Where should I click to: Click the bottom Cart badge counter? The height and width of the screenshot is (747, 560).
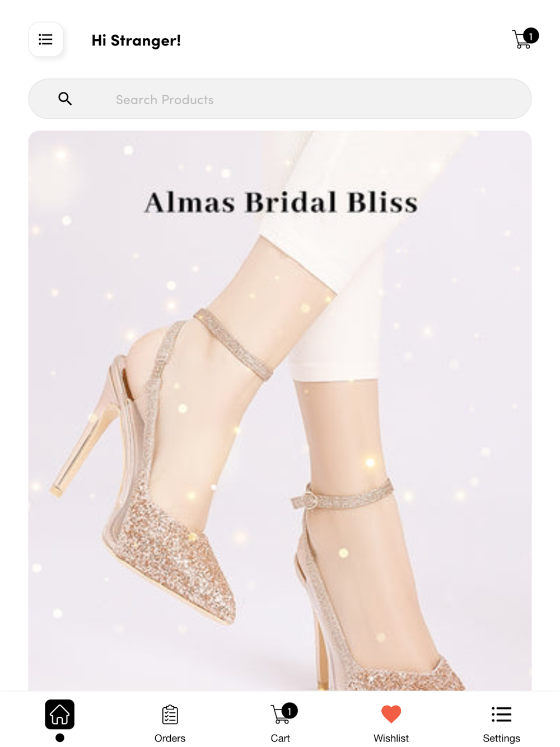tap(290, 711)
